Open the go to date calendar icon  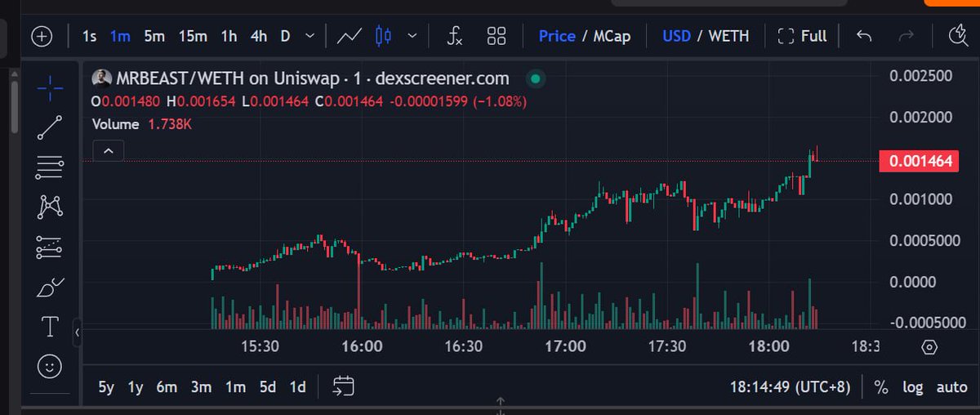point(343,387)
